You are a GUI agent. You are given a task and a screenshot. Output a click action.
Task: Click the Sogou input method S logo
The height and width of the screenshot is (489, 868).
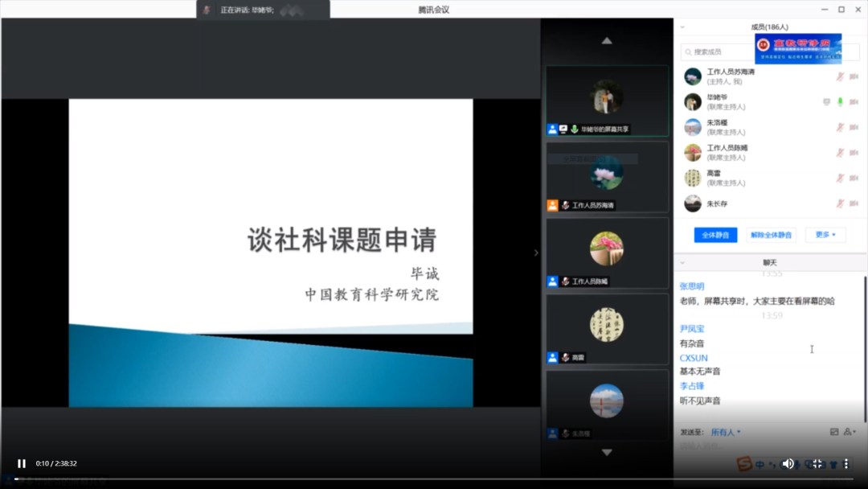pos(744,463)
